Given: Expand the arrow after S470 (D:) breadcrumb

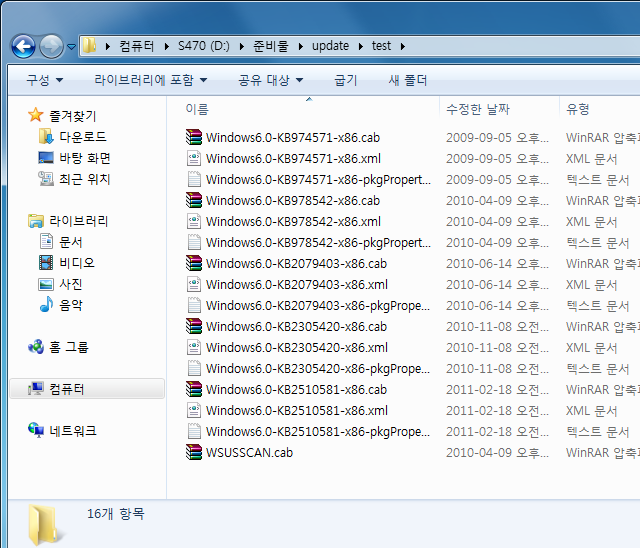Looking at the screenshot, I should pyautogui.click(x=242, y=47).
